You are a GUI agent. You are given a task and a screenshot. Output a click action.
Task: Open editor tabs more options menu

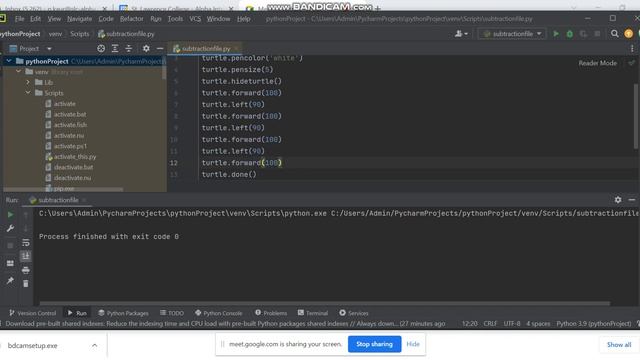(632, 49)
